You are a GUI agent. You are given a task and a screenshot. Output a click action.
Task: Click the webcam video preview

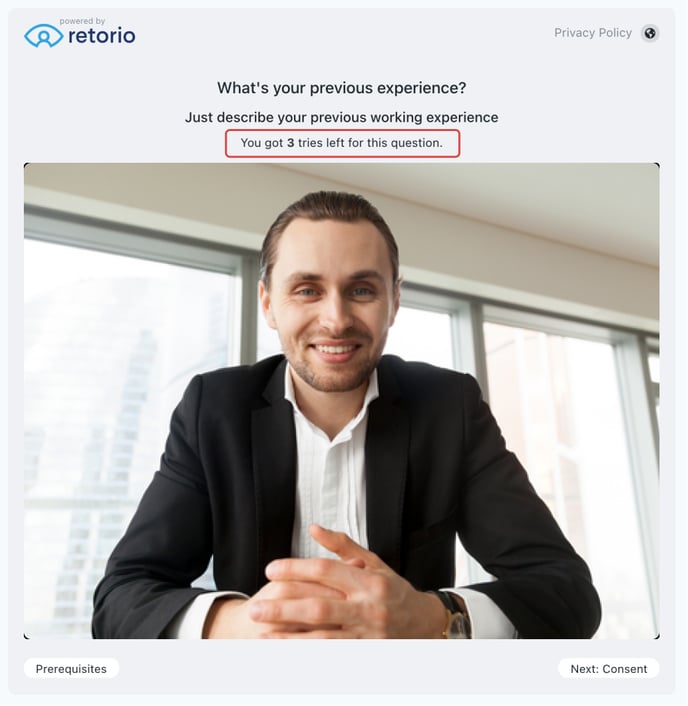click(342, 401)
